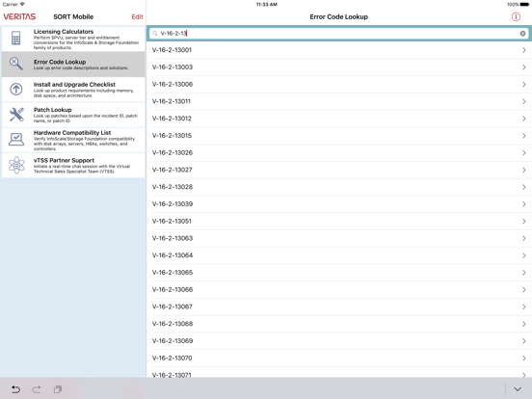Open chevron for V-16-2-13003
This screenshot has height=399, width=532.
[x=524, y=67]
